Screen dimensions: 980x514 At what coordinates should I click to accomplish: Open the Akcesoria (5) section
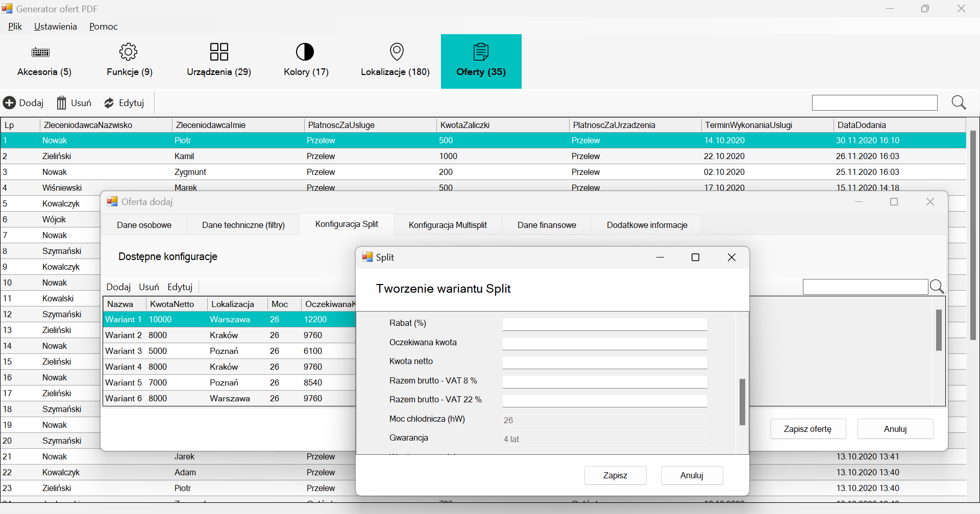(44, 61)
